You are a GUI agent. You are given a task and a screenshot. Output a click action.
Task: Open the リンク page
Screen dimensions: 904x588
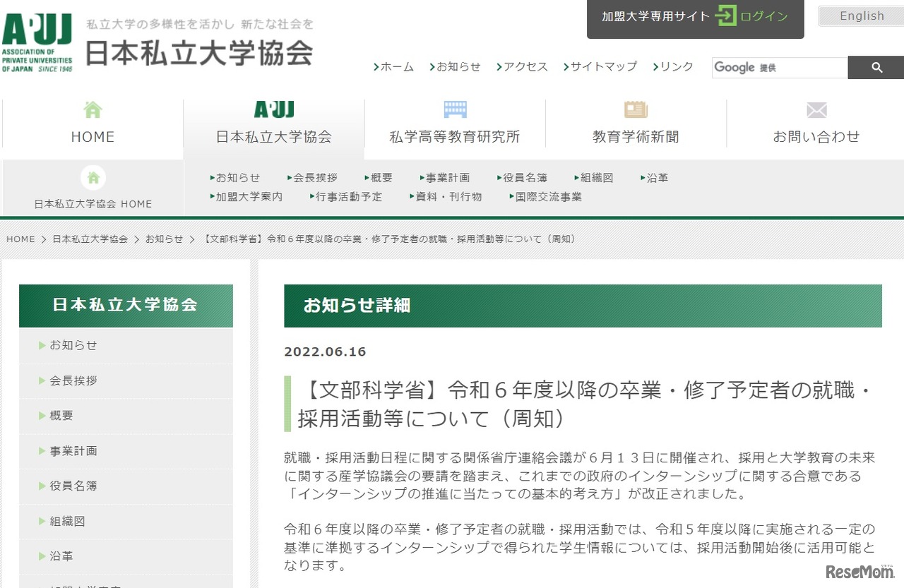tap(673, 67)
